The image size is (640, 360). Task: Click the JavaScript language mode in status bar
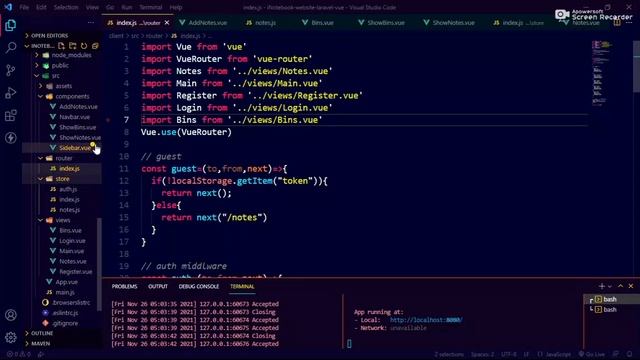coord(558,354)
